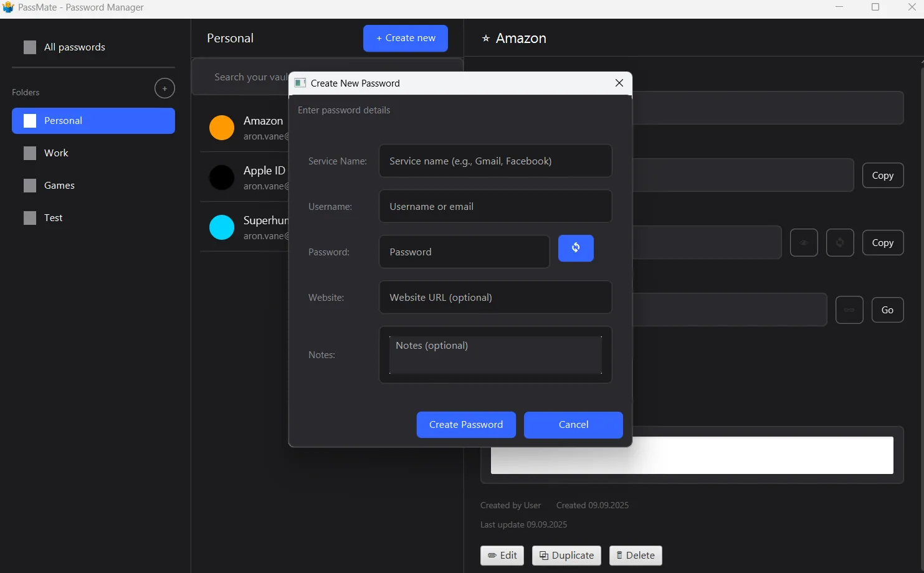
Task: Click the All passwords icon
Action: tap(30, 47)
